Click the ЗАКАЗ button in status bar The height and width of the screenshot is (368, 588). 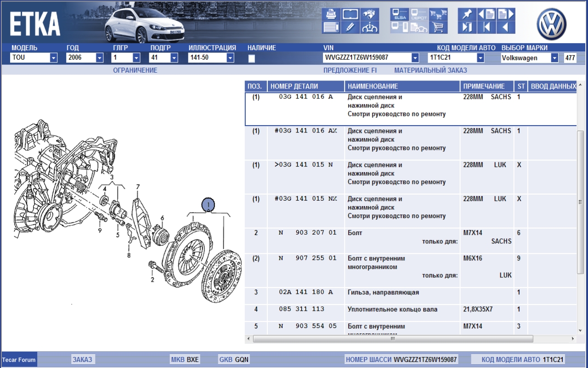click(x=82, y=360)
